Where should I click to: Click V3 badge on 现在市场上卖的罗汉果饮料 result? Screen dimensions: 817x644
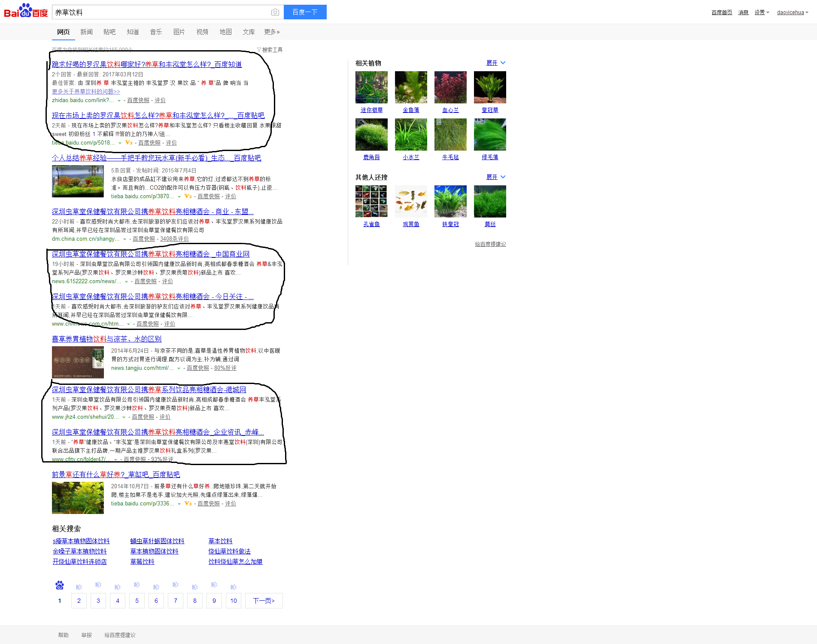pyautogui.click(x=129, y=142)
